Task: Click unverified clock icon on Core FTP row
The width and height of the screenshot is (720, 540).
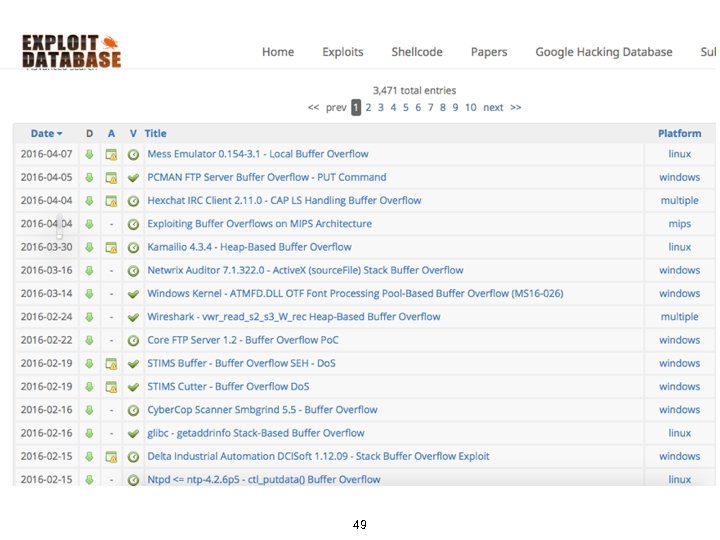Action: click(x=133, y=341)
